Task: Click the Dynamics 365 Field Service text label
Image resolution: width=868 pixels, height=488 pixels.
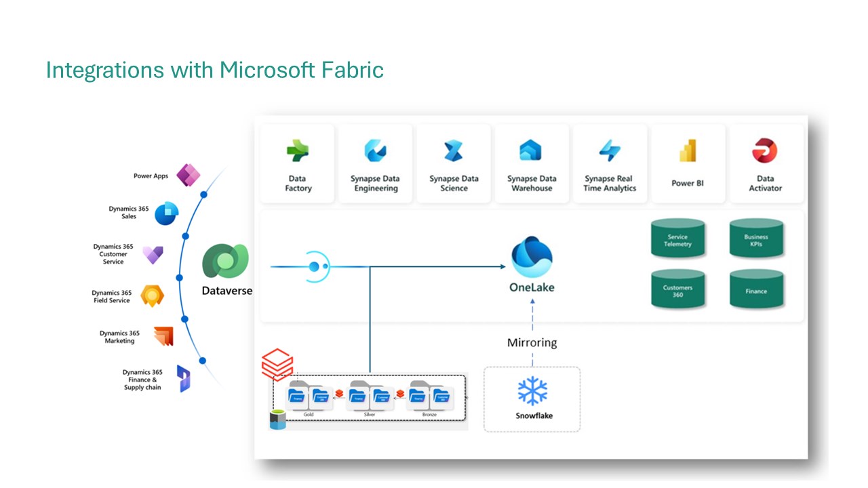Action: point(112,297)
